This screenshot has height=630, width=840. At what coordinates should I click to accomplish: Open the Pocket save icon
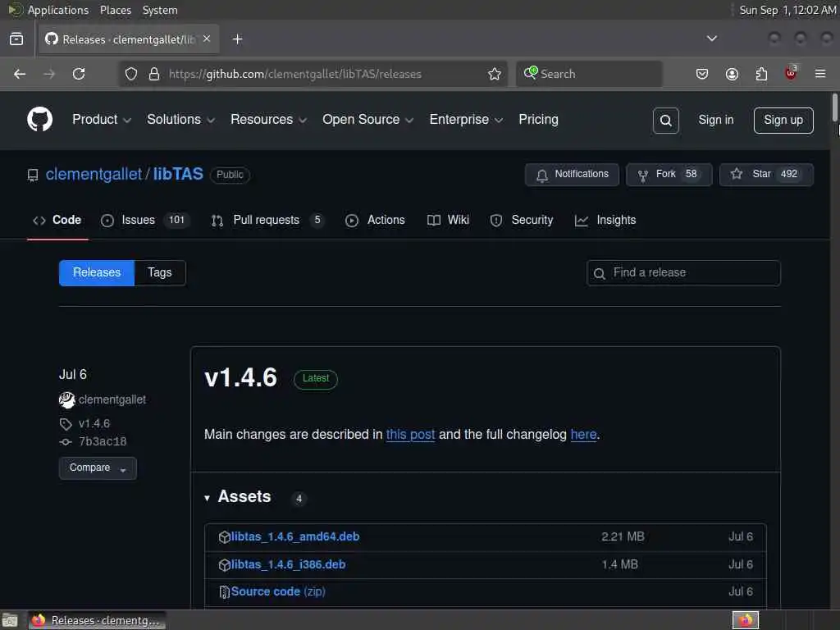point(702,74)
